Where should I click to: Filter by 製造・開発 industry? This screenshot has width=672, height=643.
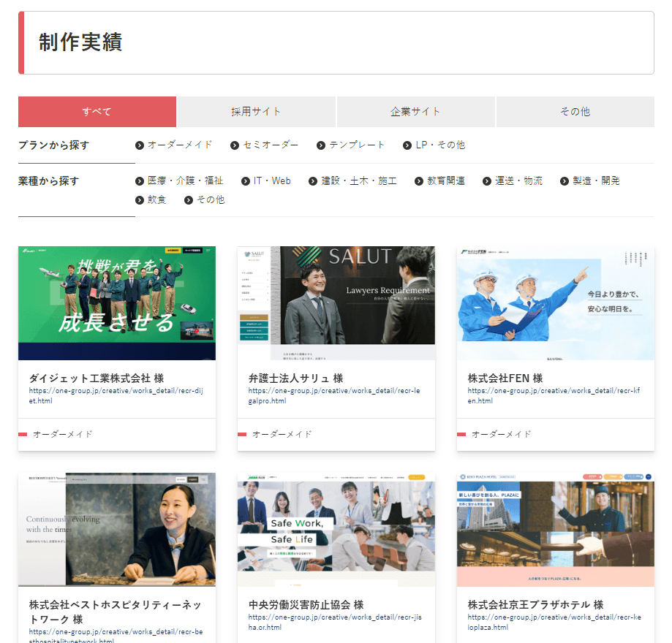coord(597,180)
